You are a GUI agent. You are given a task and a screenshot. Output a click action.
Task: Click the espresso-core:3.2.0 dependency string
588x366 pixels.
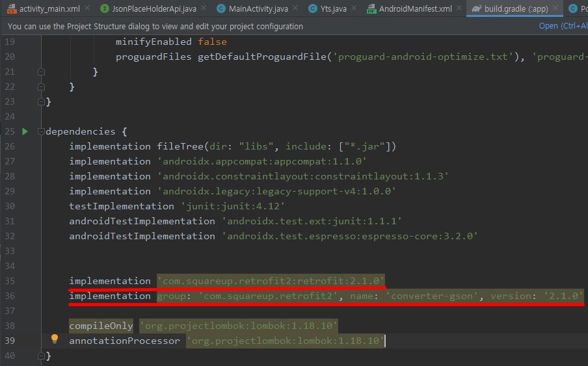tap(349, 236)
